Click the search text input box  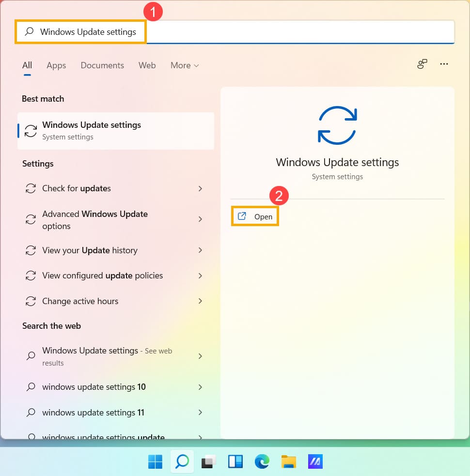(x=291, y=32)
